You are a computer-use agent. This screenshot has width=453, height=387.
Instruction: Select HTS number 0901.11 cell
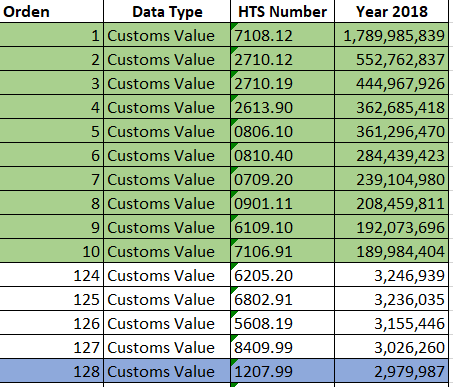click(x=282, y=203)
